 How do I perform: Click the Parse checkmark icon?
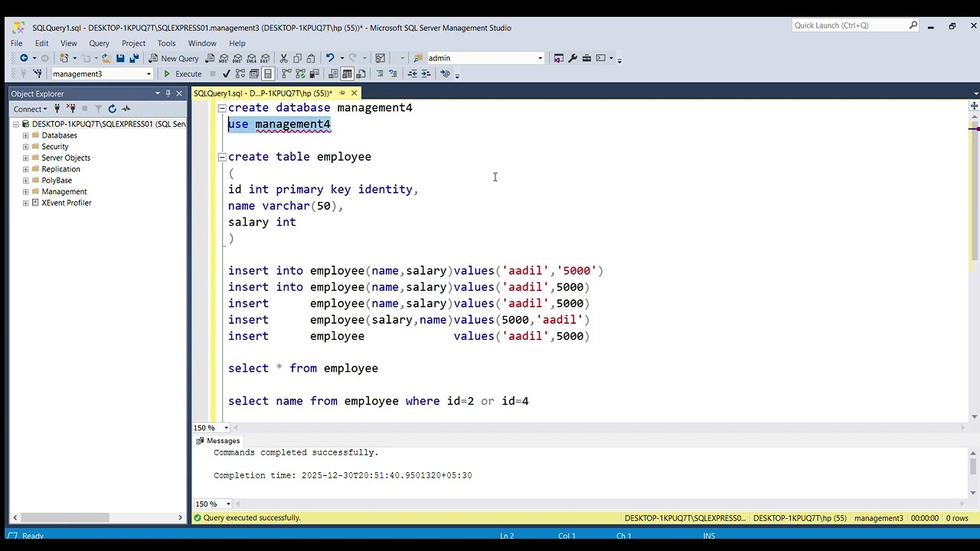pyautogui.click(x=226, y=74)
